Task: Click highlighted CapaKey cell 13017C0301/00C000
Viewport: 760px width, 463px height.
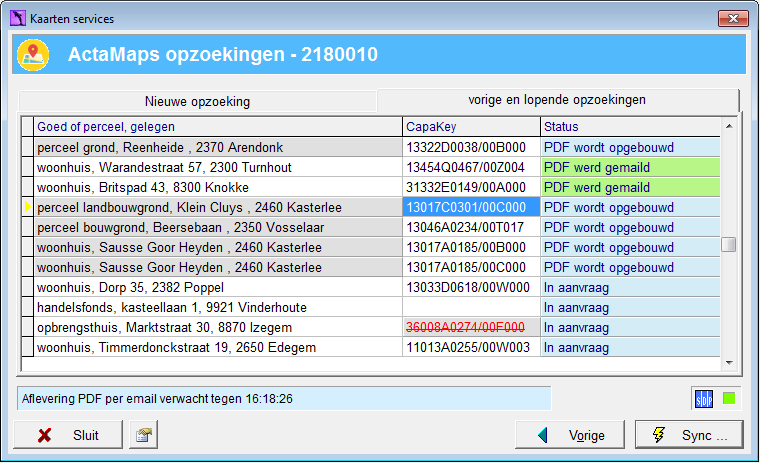Action: [471, 208]
